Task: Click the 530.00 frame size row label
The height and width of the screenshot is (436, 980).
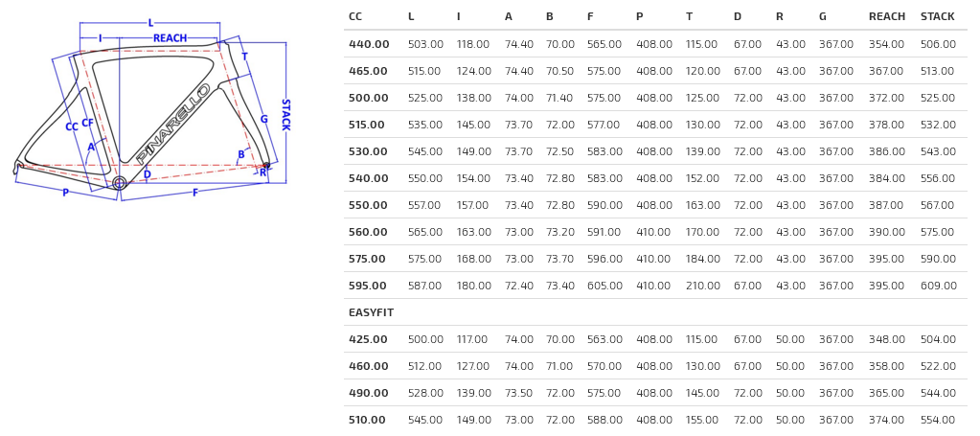Action: pos(368,152)
